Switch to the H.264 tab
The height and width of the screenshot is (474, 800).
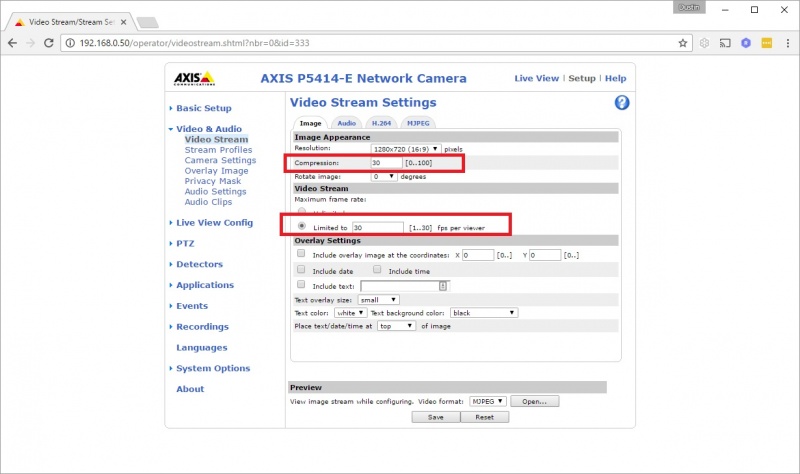pyautogui.click(x=381, y=123)
